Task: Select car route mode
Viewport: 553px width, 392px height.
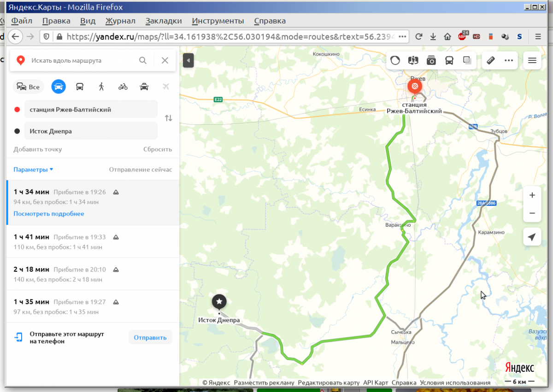Action: pos(59,86)
